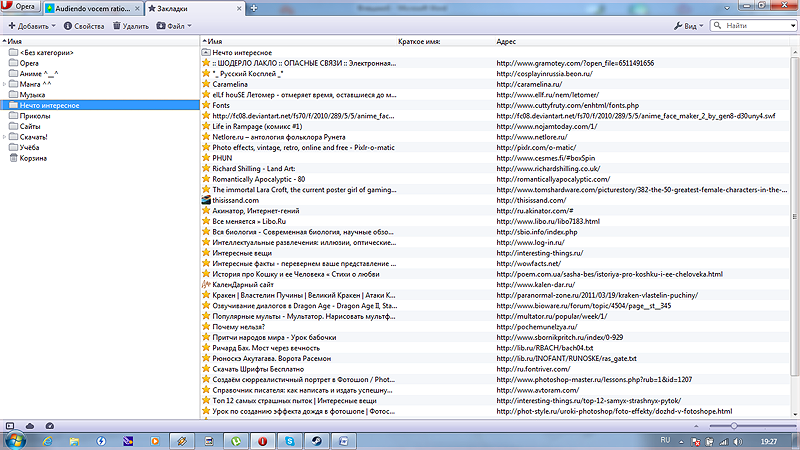Viewport: 800px width, 450px height.
Task: Close the Audiendo vocem tab
Action: point(137,8)
